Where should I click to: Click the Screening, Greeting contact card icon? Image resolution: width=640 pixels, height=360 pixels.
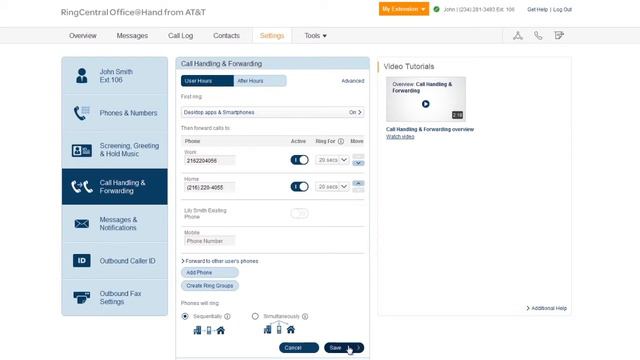82,150
